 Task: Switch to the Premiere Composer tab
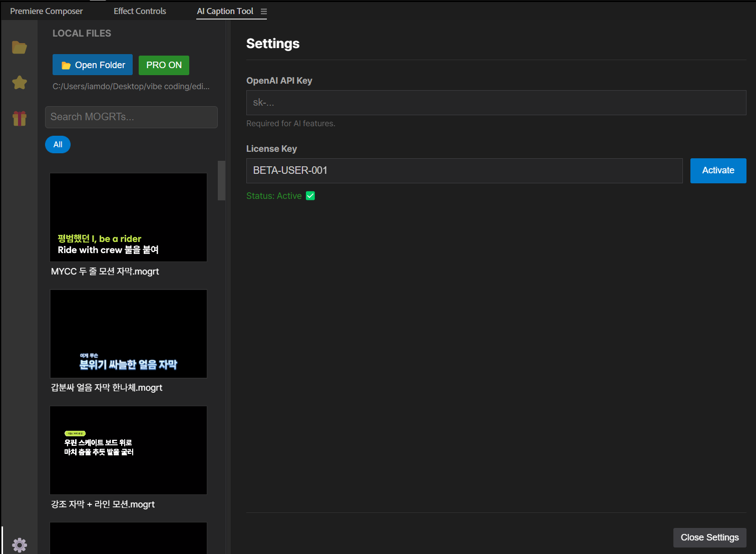tap(47, 11)
